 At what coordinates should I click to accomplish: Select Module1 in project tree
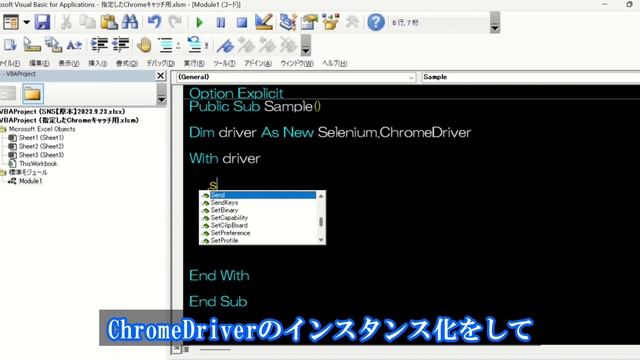[x=30, y=181]
